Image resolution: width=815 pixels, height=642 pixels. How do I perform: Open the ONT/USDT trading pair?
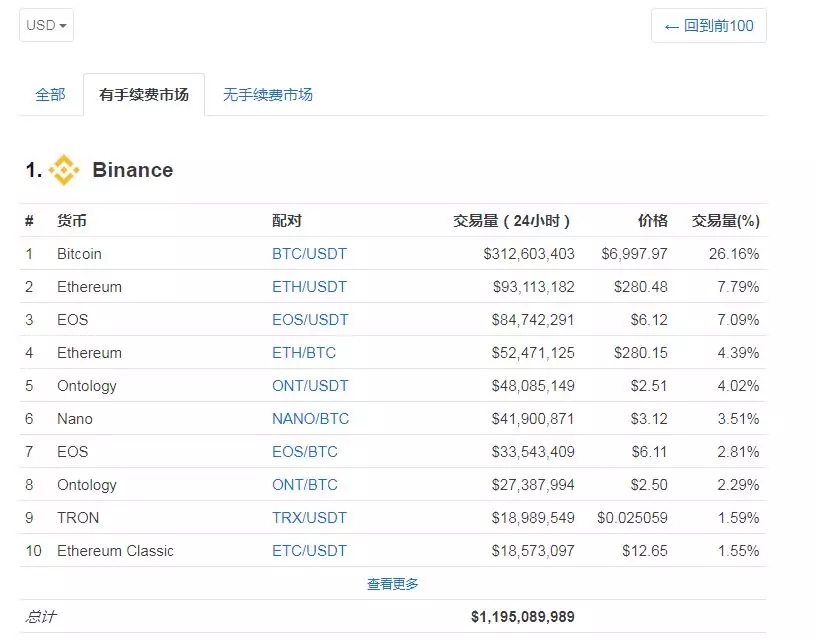311,386
